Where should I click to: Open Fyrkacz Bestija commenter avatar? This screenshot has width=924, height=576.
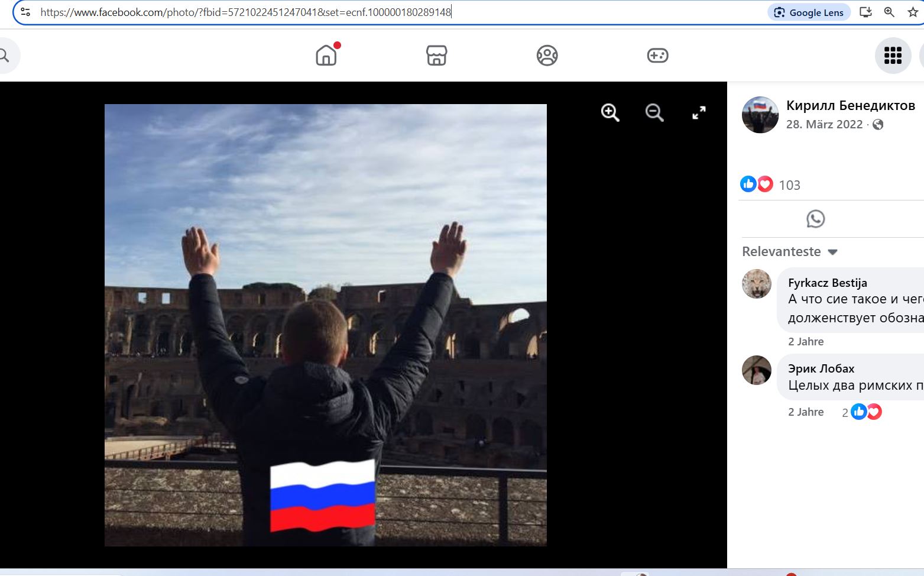coord(757,284)
